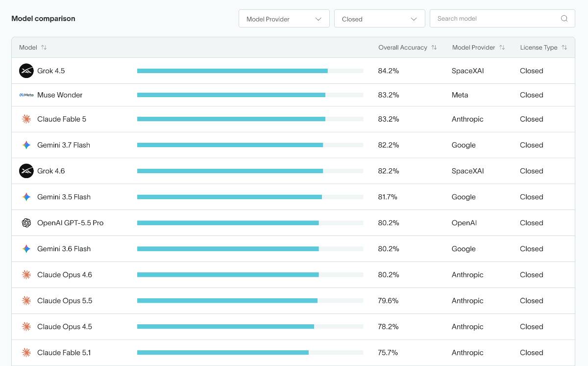Click the Gemini icon beside Gemini 3.5 Flash
The image size is (588, 366).
tap(26, 197)
